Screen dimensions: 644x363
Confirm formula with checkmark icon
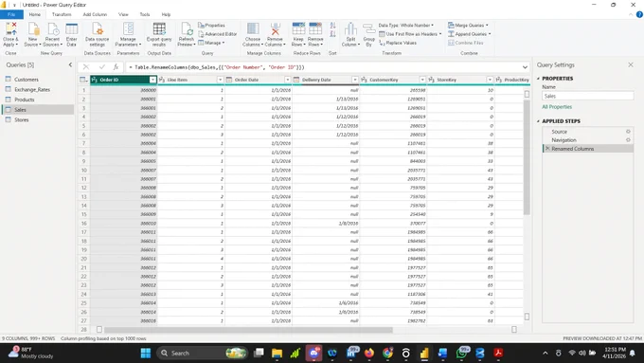[102, 67]
